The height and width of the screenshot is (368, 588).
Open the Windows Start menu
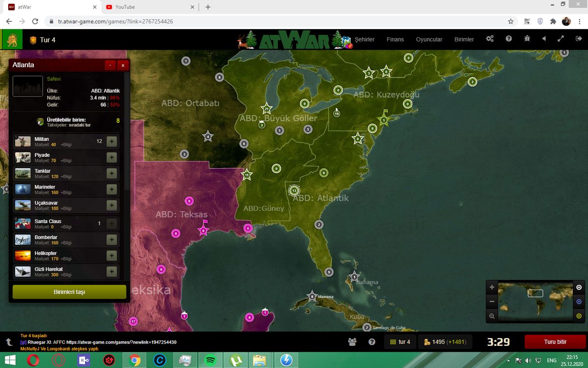[x=10, y=360]
